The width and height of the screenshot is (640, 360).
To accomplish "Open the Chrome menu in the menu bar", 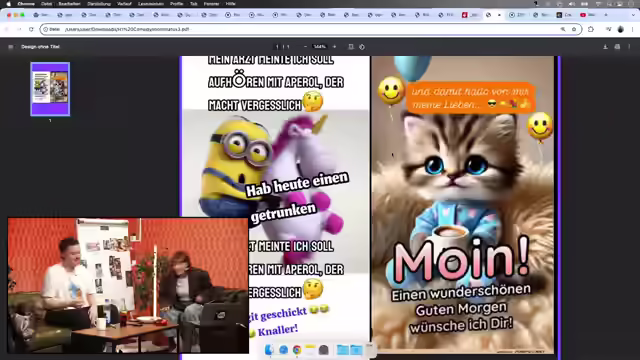I will [x=26, y=4].
